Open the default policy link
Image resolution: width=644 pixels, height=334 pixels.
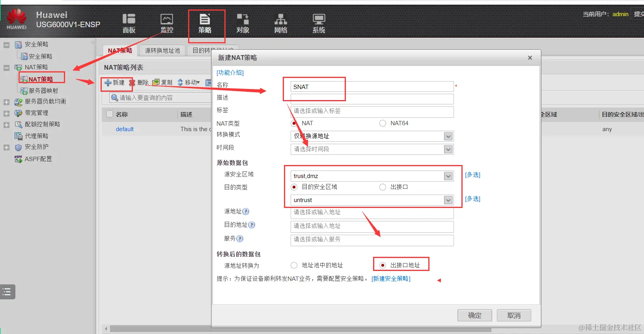point(125,129)
